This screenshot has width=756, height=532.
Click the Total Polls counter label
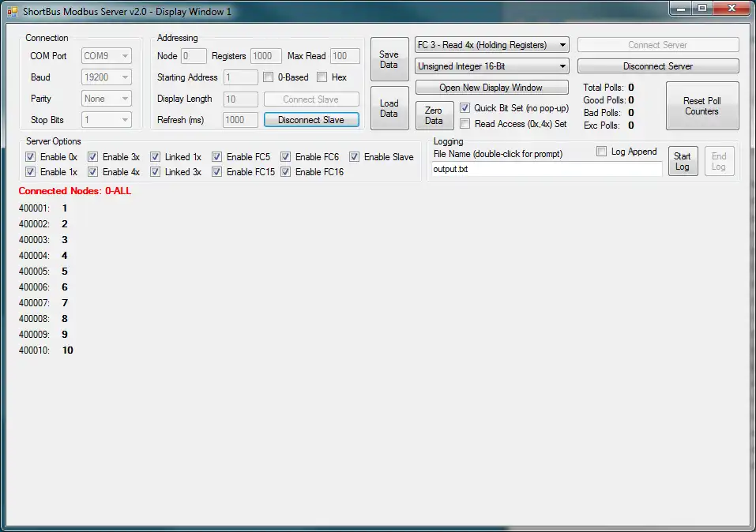604,88
